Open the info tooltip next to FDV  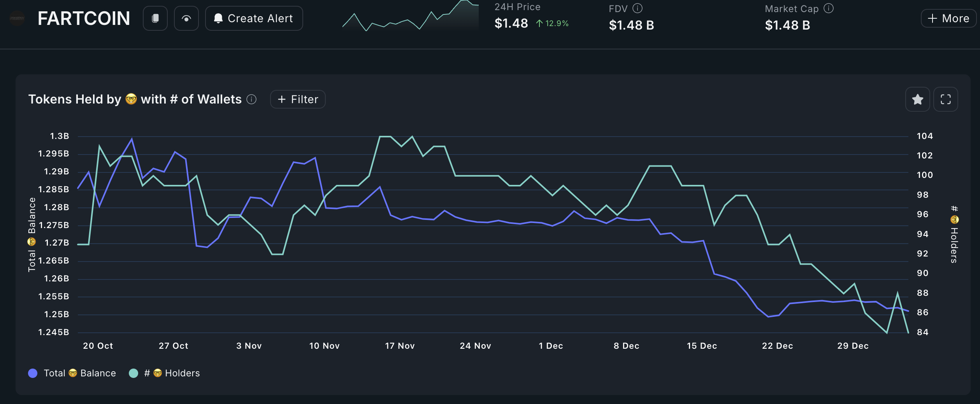[x=638, y=7]
